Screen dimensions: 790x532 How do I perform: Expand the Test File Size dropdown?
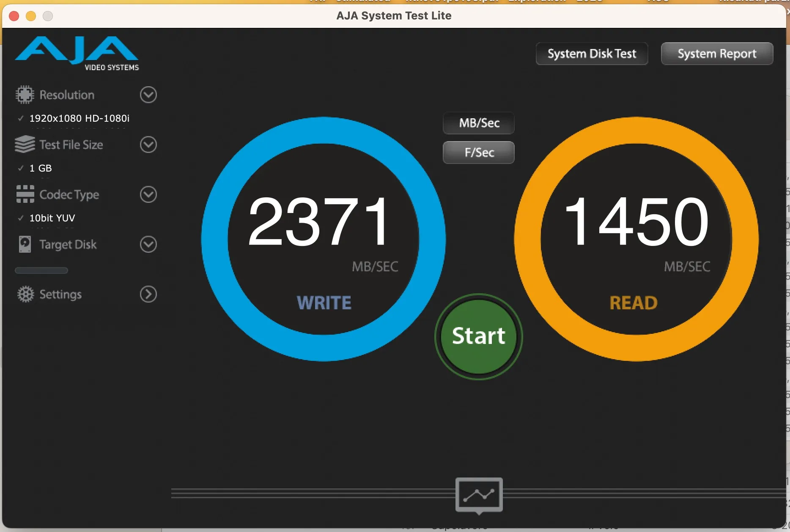[x=148, y=144]
